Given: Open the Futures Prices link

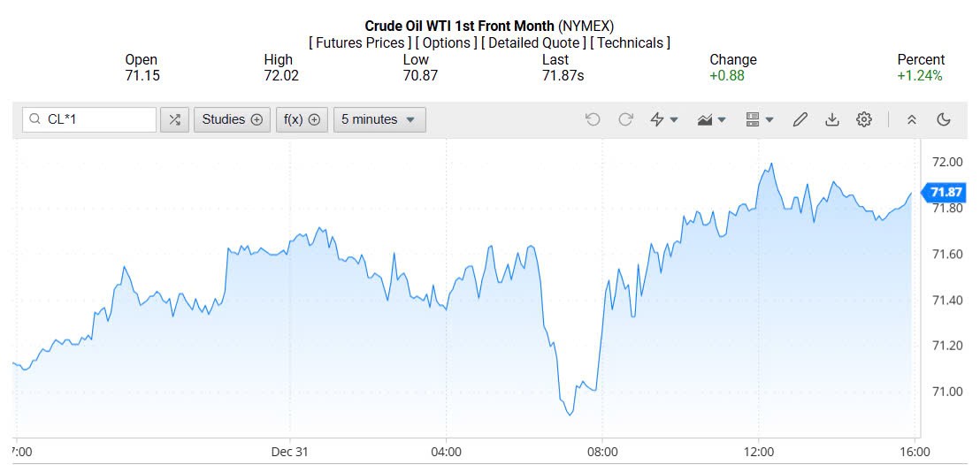Looking at the screenshot, I should (x=360, y=42).
